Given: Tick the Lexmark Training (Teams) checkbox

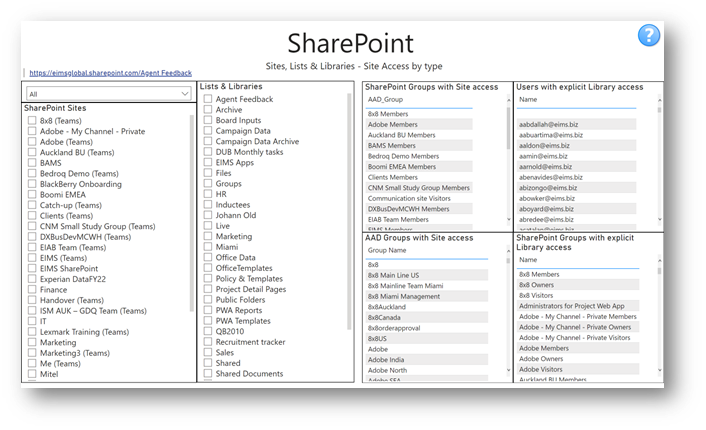Looking at the screenshot, I should (32, 331).
